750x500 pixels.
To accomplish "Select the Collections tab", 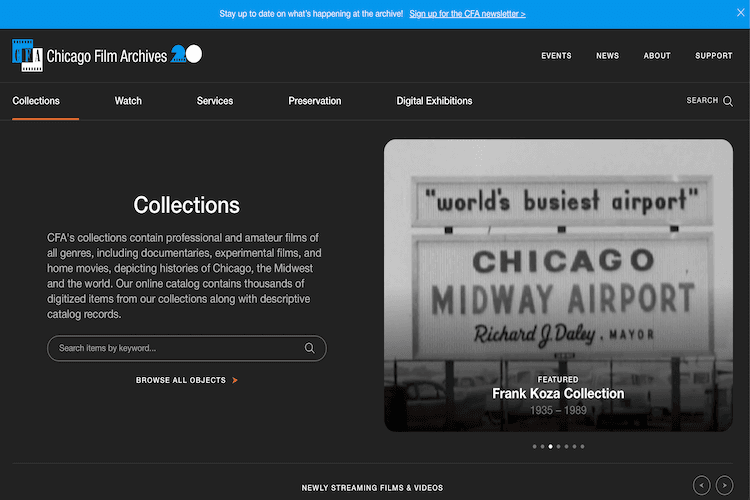I will coord(36,101).
